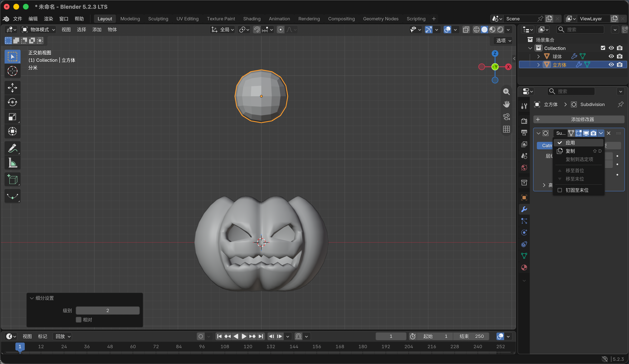Switch to the Sculpting workspace tab
629x364 pixels.
point(158,19)
